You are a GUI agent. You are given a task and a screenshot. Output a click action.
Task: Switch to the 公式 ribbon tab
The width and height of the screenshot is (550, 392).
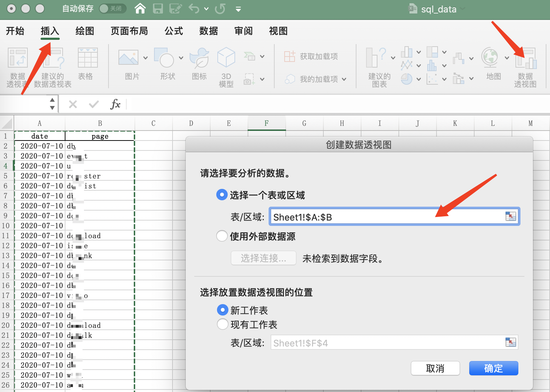click(174, 31)
